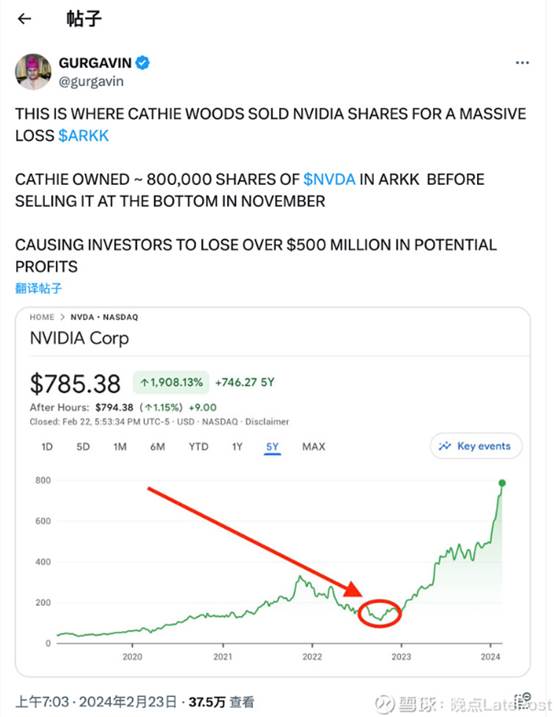
Task: Select the 1Y chart range tab
Action: tap(237, 446)
